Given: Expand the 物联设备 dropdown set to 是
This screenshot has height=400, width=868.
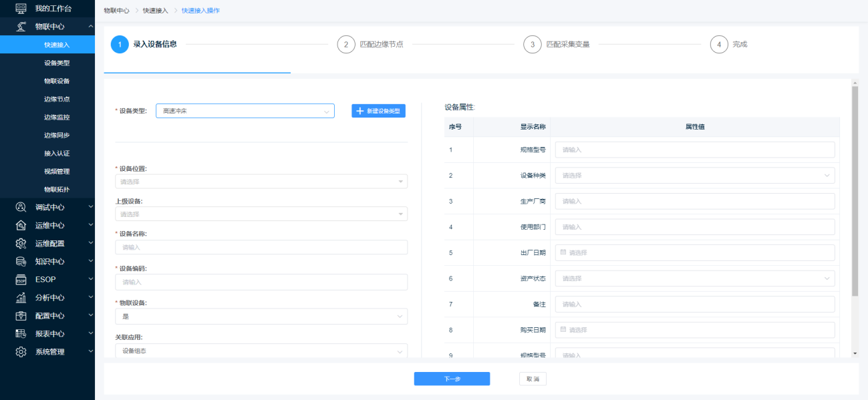Looking at the screenshot, I should click(261, 317).
